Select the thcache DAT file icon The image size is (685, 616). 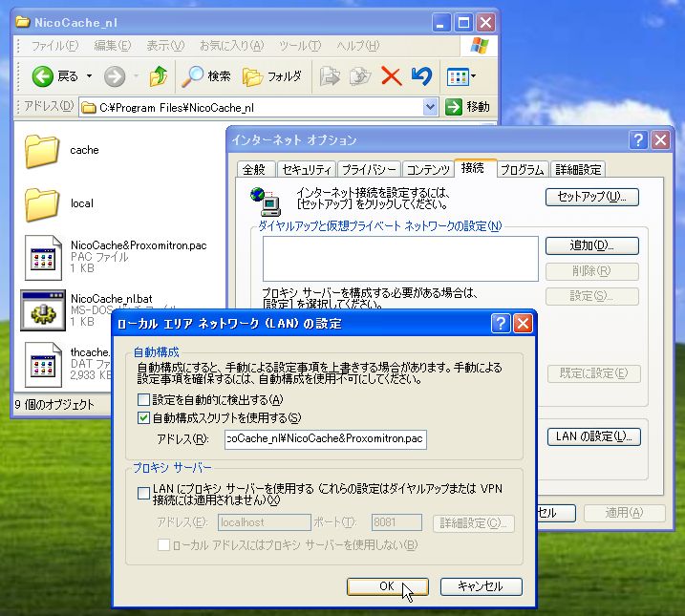43,365
